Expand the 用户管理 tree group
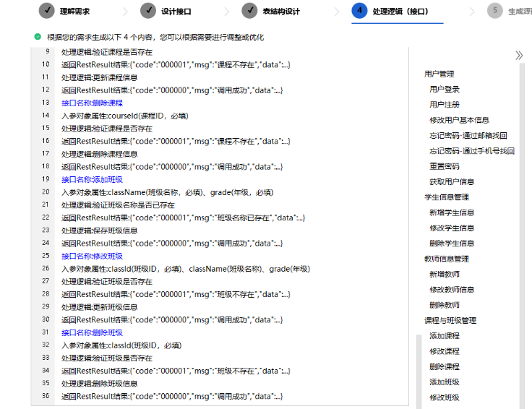This screenshot has height=409, width=532. click(439, 74)
